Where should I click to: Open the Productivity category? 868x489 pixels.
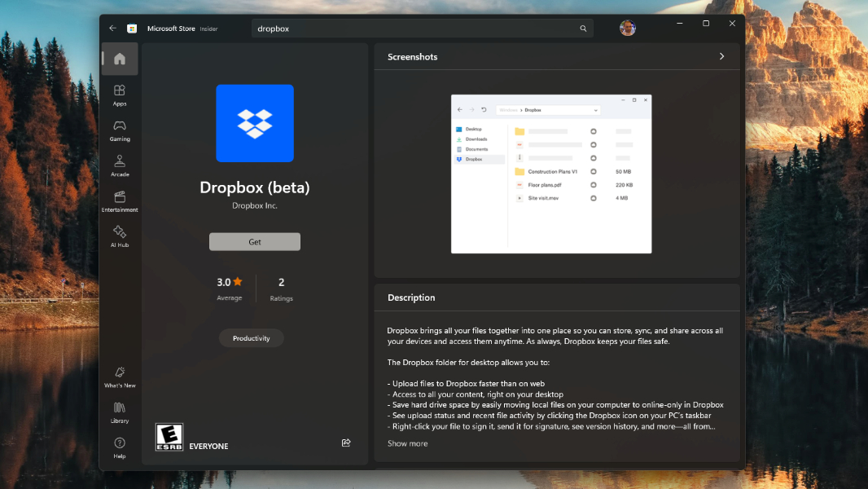pos(251,337)
